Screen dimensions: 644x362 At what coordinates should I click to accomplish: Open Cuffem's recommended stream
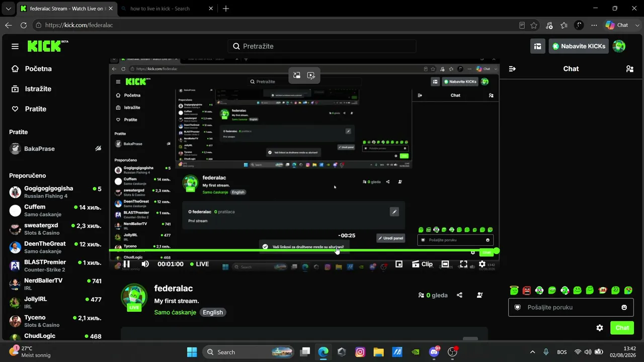click(55, 211)
